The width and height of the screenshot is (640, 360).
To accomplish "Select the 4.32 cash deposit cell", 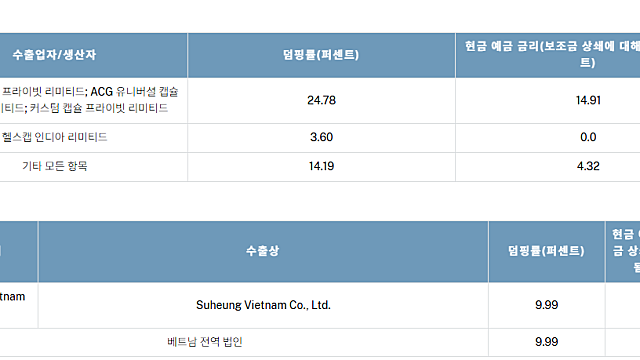I will click(x=548, y=167).
